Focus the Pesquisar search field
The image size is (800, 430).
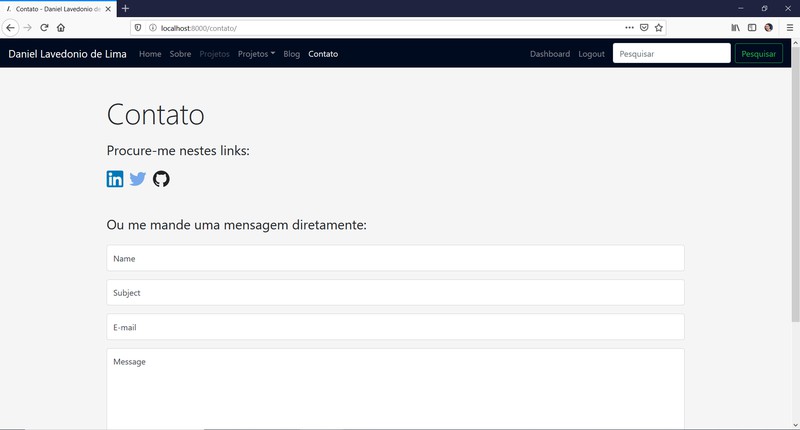(671, 54)
